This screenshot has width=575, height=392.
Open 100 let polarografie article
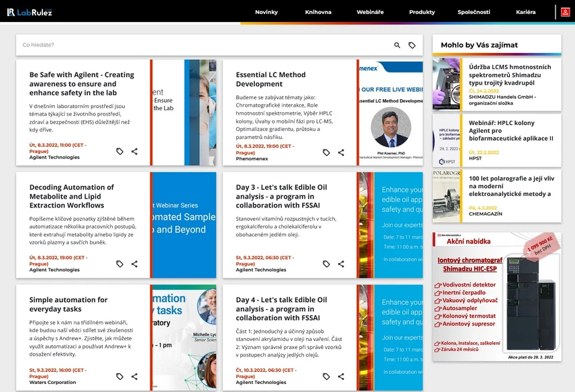pos(511,186)
